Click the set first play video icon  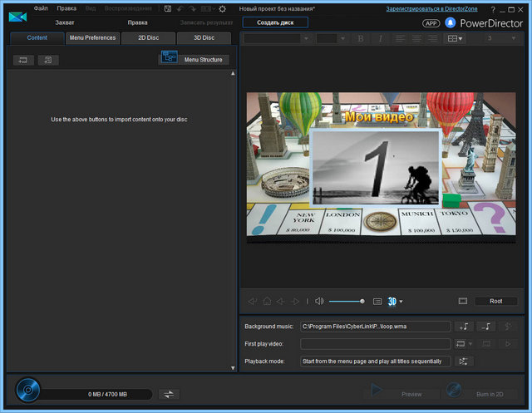click(460, 343)
